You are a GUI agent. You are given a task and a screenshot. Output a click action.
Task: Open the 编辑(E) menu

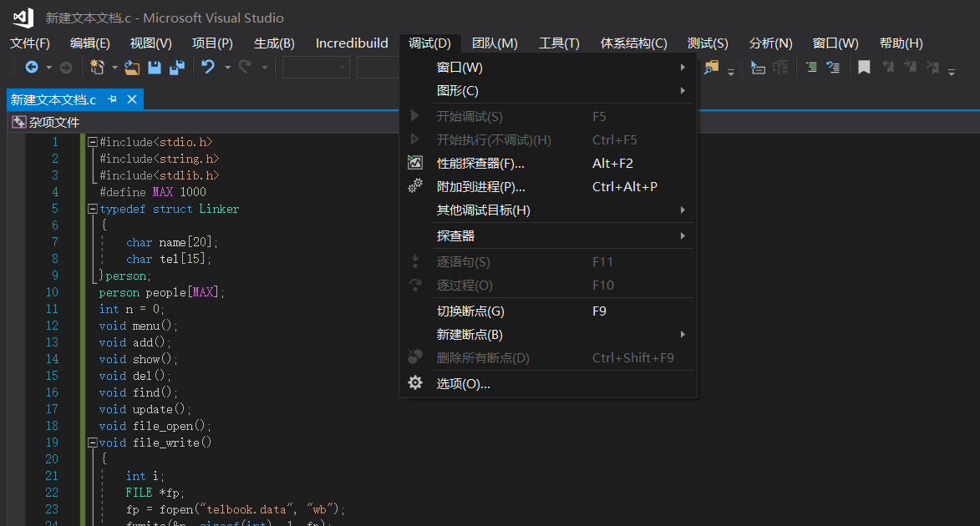tap(90, 43)
